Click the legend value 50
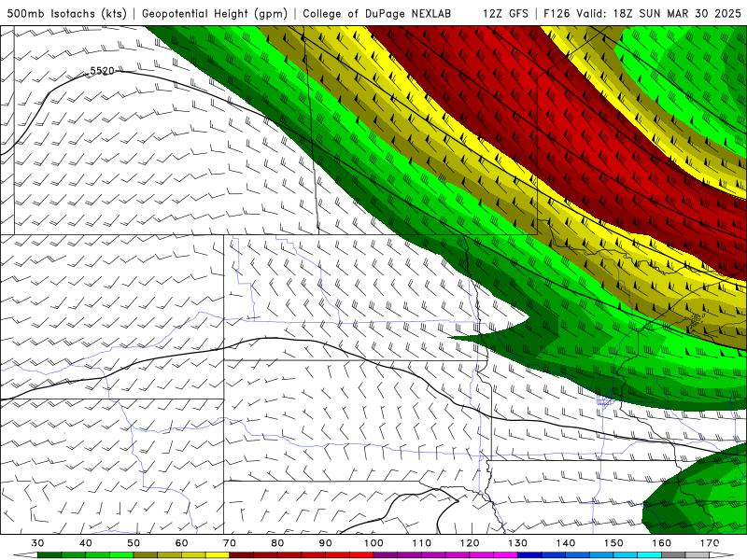Viewport: 747px width, 560px height. [x=134, y=543]
